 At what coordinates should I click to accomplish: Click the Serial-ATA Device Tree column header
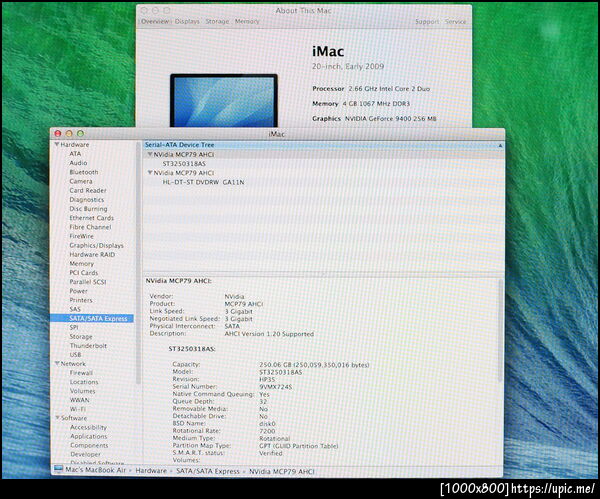pyautogui.click(x=323, y=145)
